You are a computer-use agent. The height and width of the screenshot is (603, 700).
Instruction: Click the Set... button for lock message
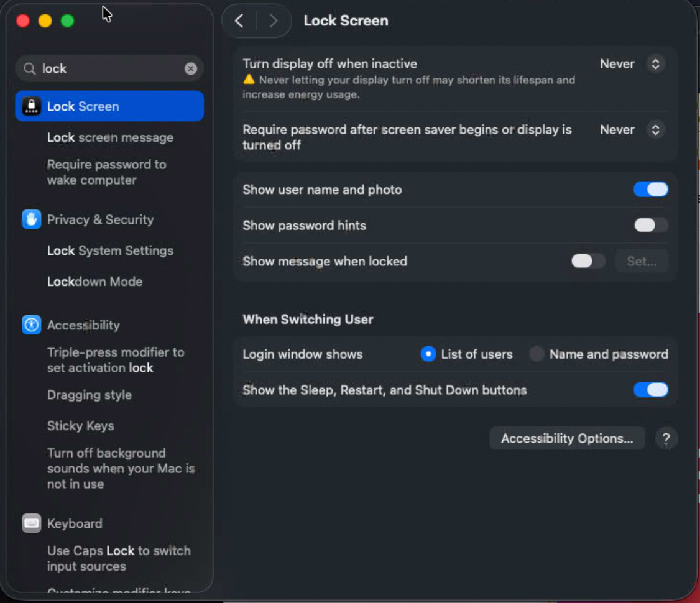click(x=642, y=260)
